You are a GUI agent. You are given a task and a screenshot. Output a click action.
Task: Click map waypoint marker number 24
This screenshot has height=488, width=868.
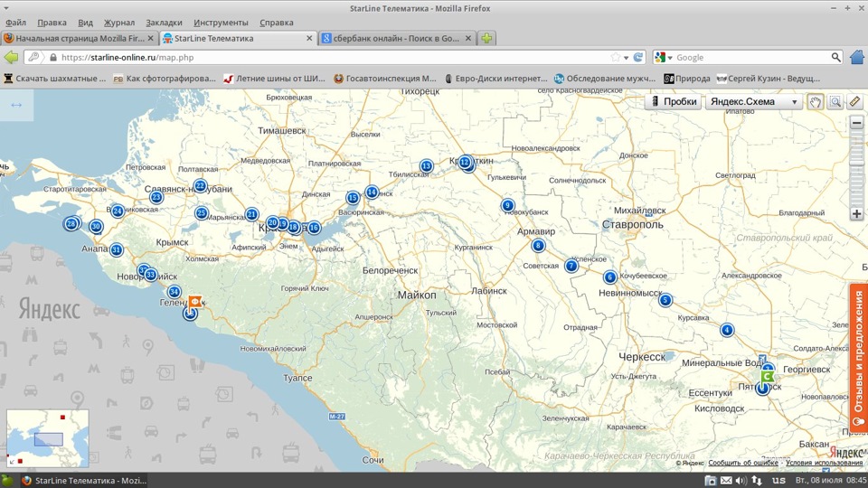click(x=118, y=211)
